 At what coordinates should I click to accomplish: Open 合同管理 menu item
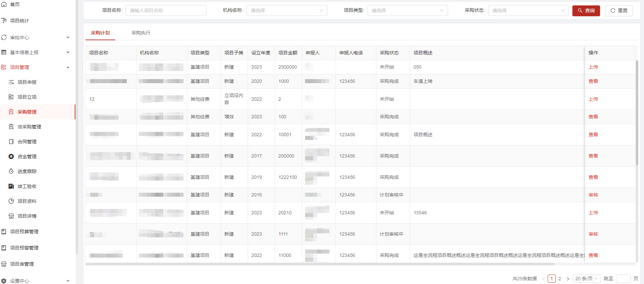[27, 142]
